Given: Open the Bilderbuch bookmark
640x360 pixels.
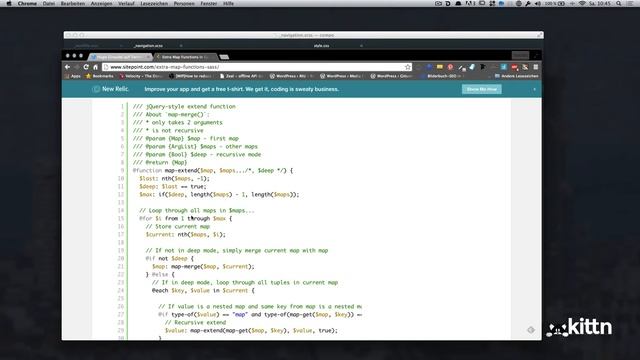Looking at the screenshot, I should 442,76.
